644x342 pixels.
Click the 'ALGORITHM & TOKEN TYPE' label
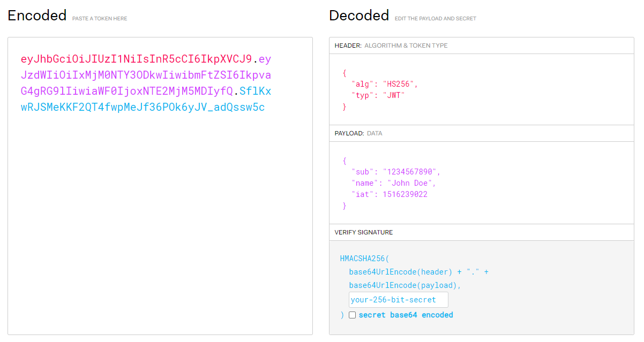point(406,45)
